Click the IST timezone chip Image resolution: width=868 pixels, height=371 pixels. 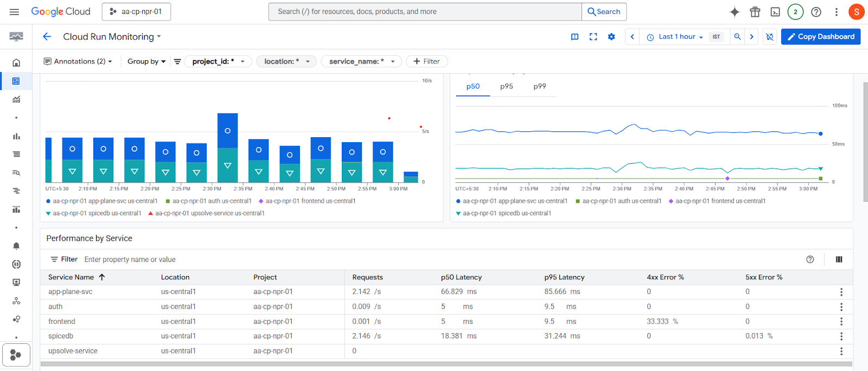[x=716, y=37]
